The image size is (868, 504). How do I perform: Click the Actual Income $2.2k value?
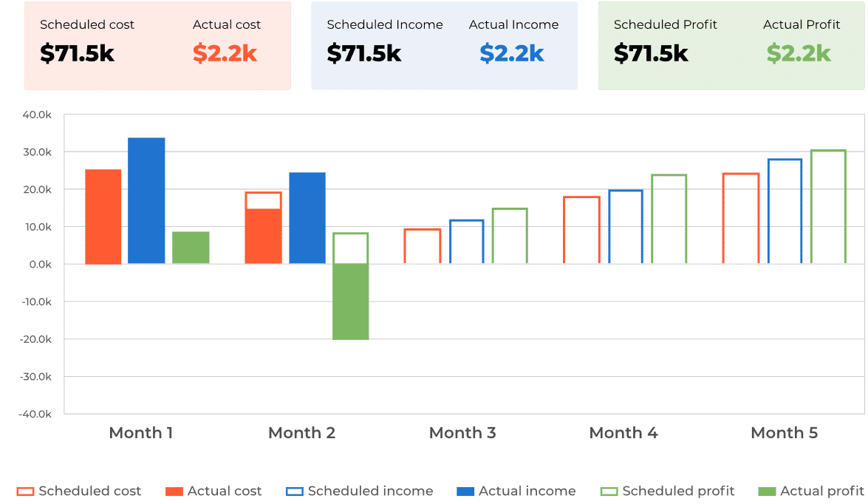[x=511, y=54]
